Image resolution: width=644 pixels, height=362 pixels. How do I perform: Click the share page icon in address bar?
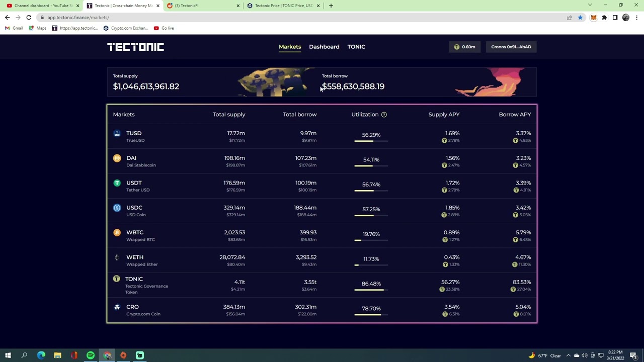[x=570, y=18]
